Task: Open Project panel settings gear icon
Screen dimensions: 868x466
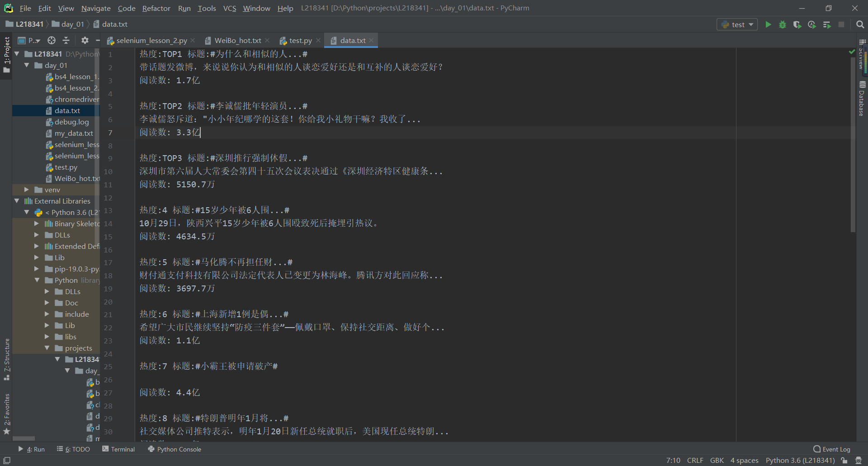Action: tap(85, 40)
